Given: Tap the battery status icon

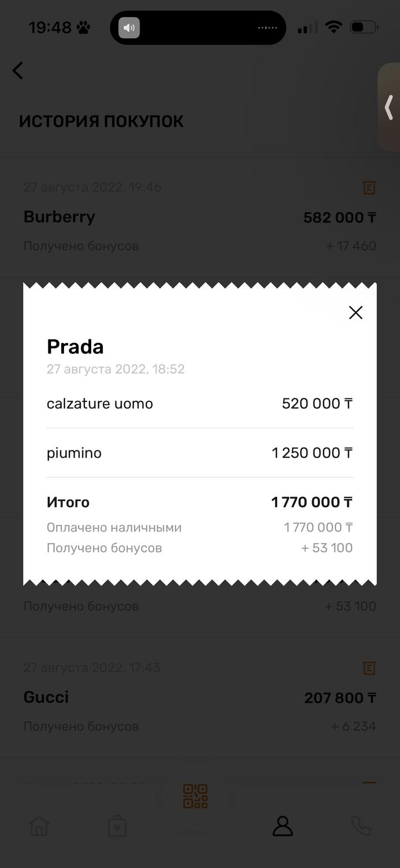Looking at the screenshot, I should coord(364,27).
